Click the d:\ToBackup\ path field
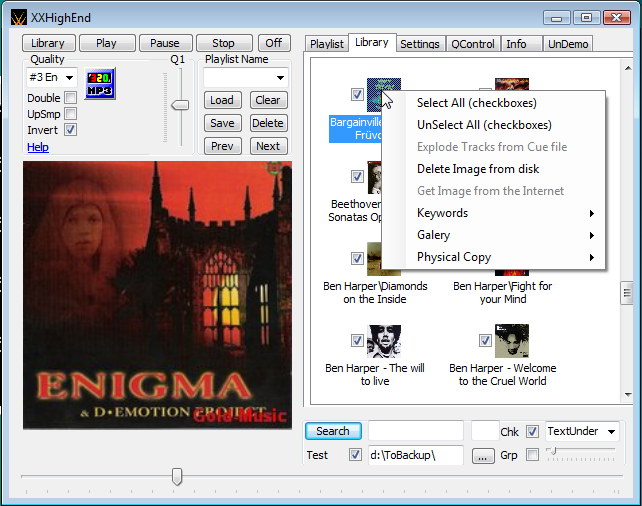Screen dimensions: 642x506 pyautogui.click(x=416, y=455)
